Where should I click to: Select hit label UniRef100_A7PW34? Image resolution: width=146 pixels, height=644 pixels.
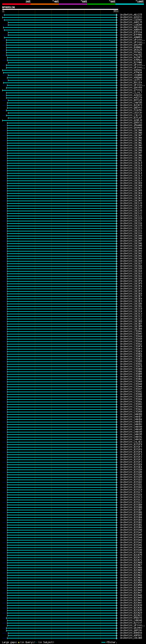click(x=131, y=72)
